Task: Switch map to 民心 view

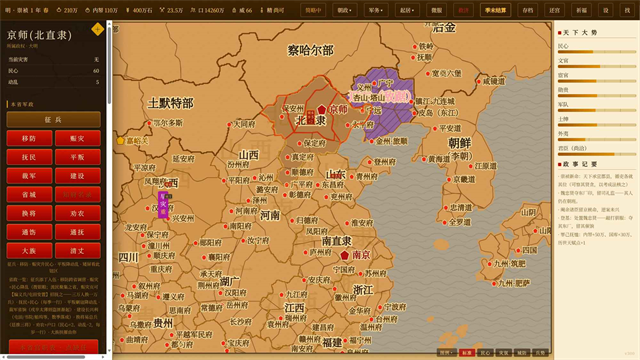Action: (485, 353)
